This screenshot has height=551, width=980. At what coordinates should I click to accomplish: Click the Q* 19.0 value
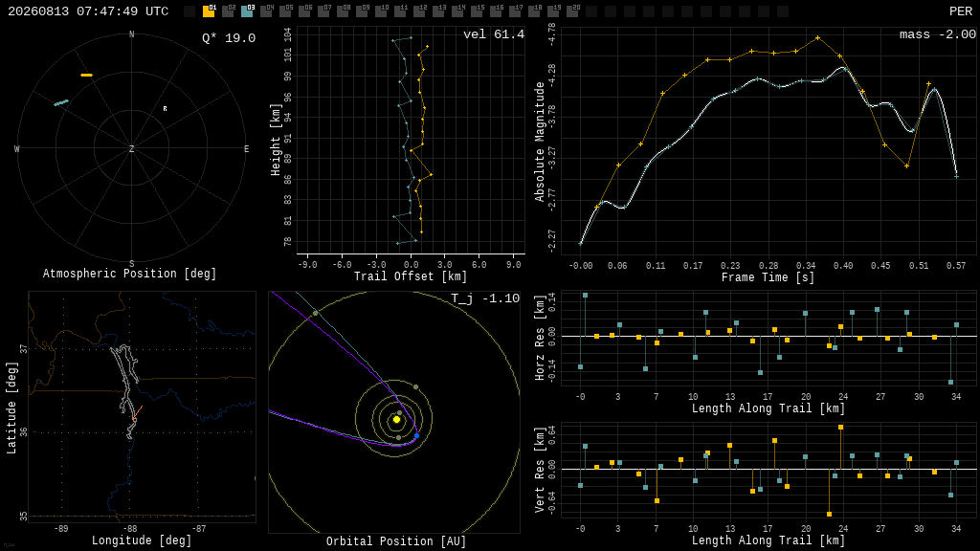point(229,38)
